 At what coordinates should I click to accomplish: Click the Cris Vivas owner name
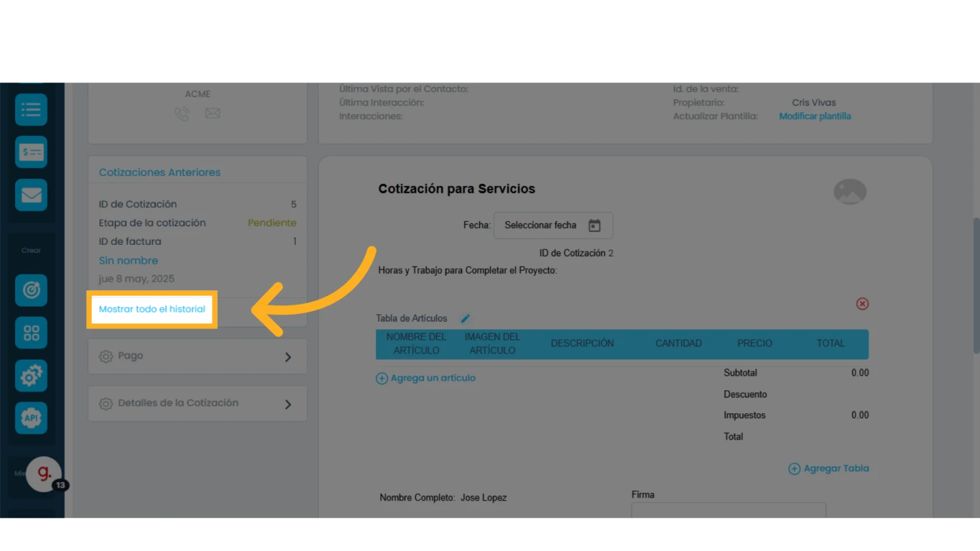[813, 103]
